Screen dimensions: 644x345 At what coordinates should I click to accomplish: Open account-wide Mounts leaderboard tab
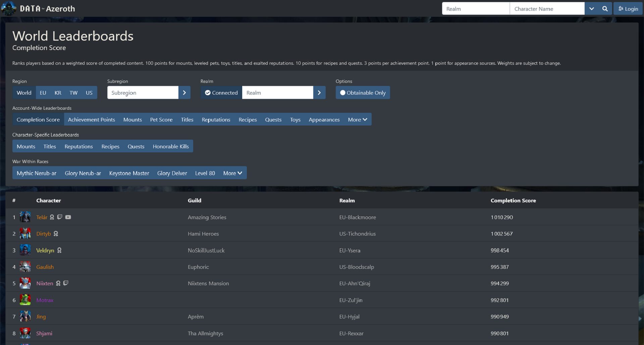click(x=132, y=119)
